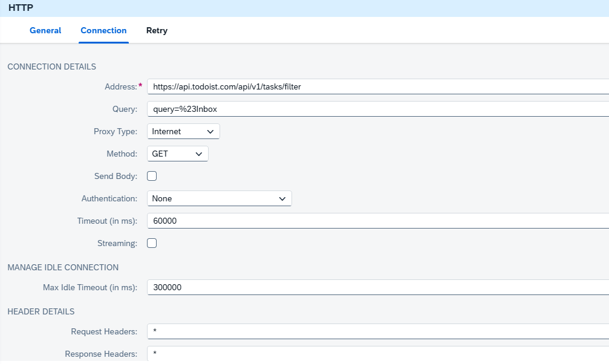Viewport: 609px width, 364px height.
Task: Enable the Send Body checkbox
Action: click(x=152, y=176)
